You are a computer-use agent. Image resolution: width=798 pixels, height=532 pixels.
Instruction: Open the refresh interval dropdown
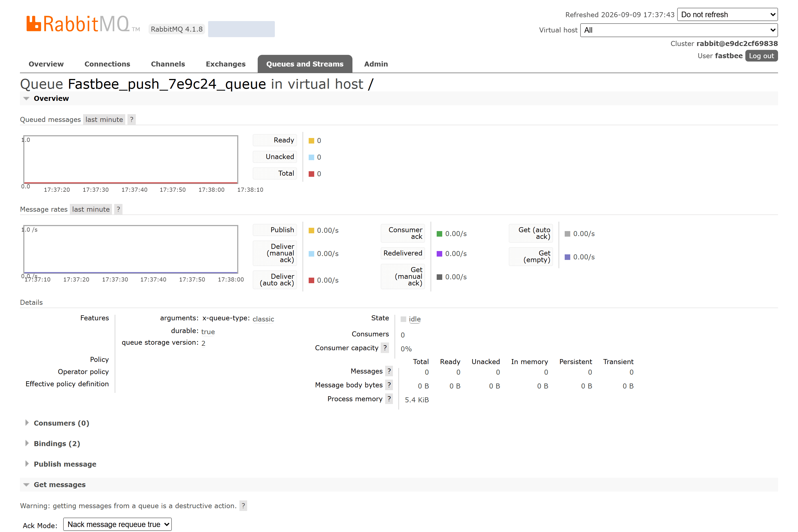pyautogui.click(x=727, y=15)
